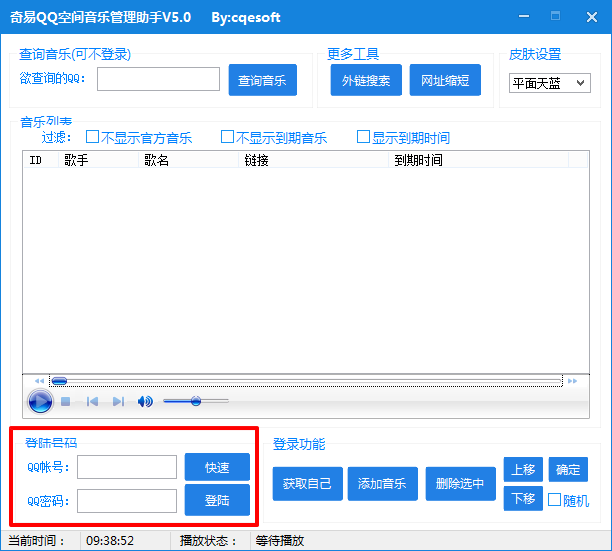Screen dimensions: 612x551
Task: Open the 外链搜索 tool
Action: [366, 80]
